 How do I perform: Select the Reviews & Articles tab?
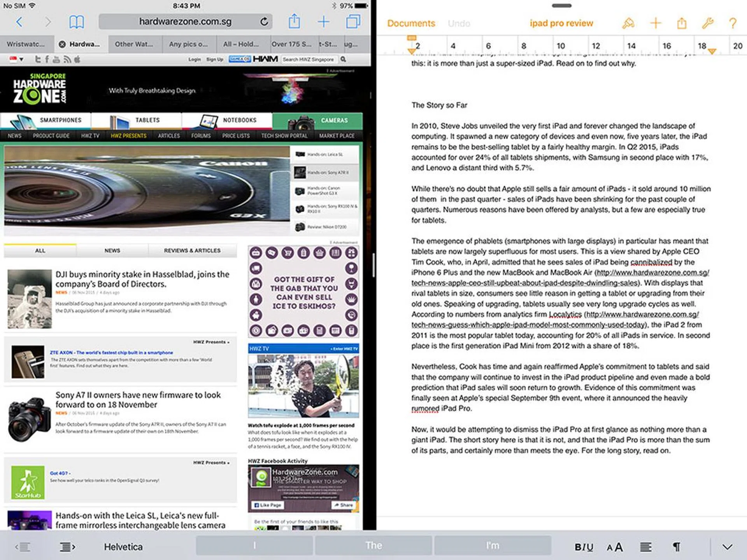pyautogui.click(x=192, y=250)
